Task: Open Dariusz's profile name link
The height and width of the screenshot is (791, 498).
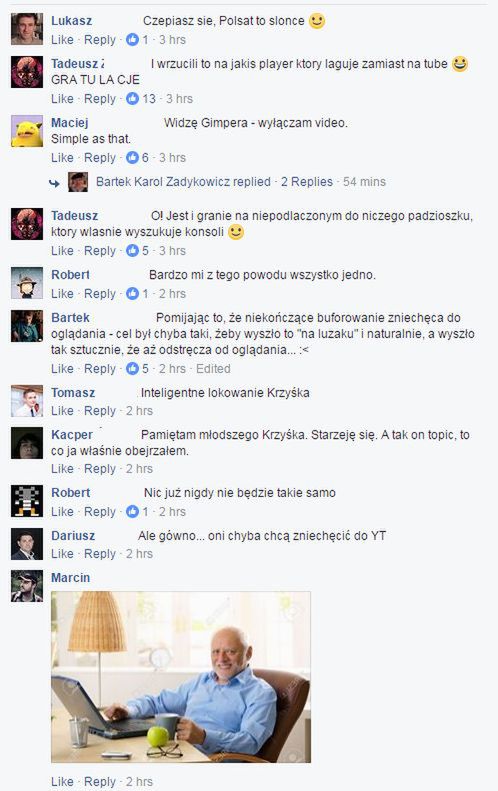Action: (x=73, y=536)
